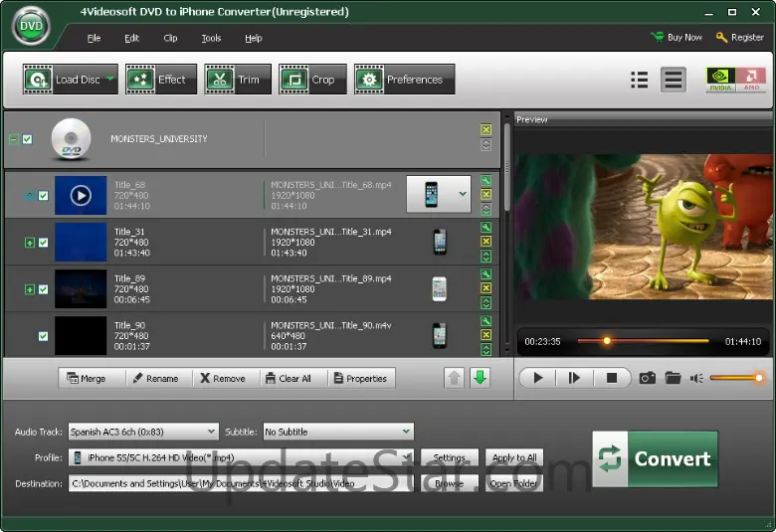The height and width of the screenshot is (532, 776).
Task: Select the Crop tool
Action: 312,80
